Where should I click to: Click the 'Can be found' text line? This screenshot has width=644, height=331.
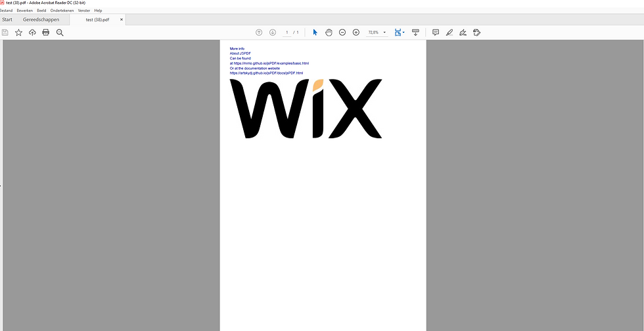point(241,59)
